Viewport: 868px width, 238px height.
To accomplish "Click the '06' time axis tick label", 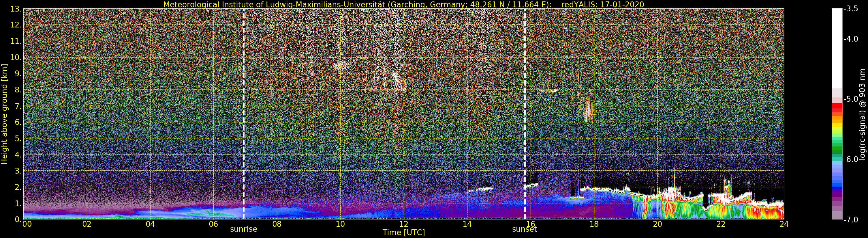I will tap(213, 224).
